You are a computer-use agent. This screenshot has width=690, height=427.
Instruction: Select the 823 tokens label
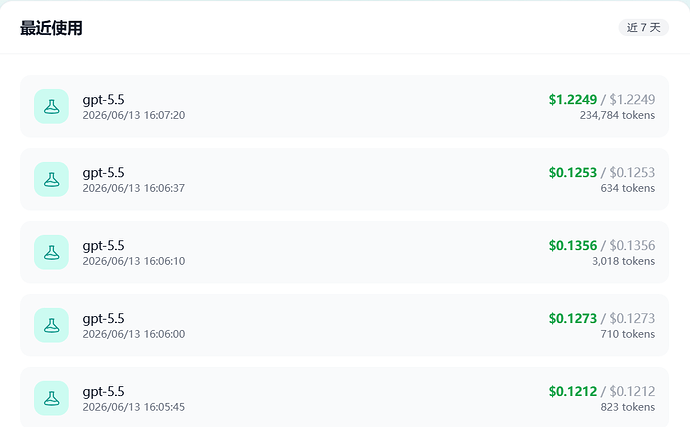pos(628,407)
